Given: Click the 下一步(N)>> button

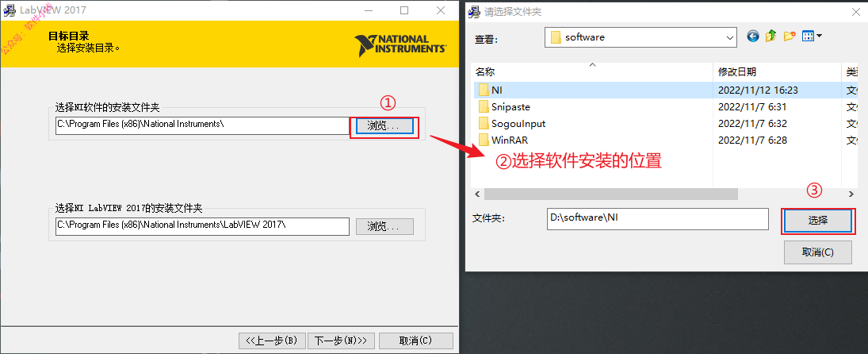Looking at the screenshot, I should pyautogui.click(x=341, y=341).
